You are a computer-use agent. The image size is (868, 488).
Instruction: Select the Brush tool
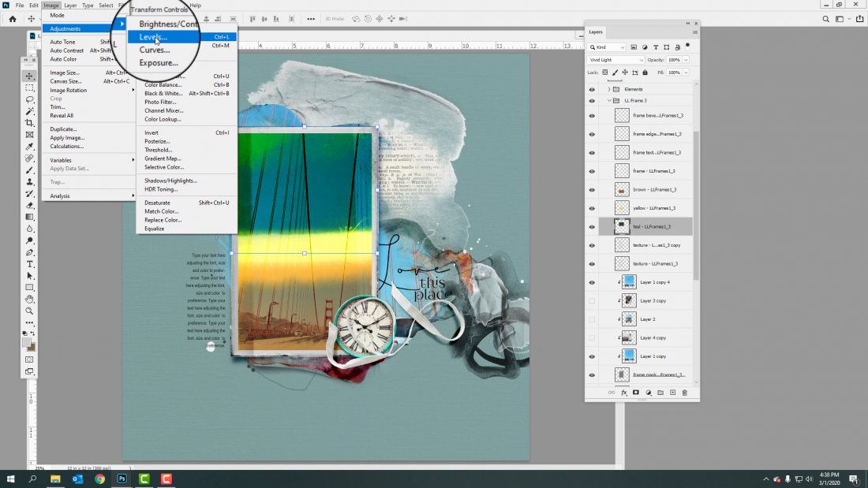[x=29, y=170]
